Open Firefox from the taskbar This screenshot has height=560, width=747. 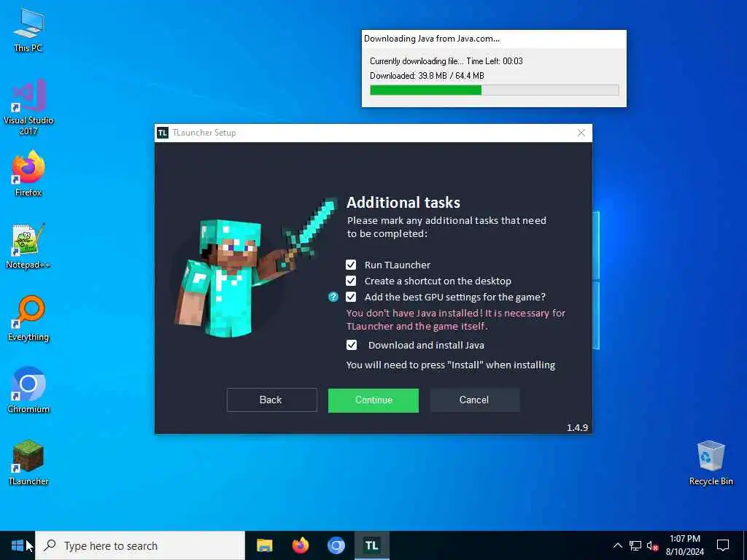point(300,545)
